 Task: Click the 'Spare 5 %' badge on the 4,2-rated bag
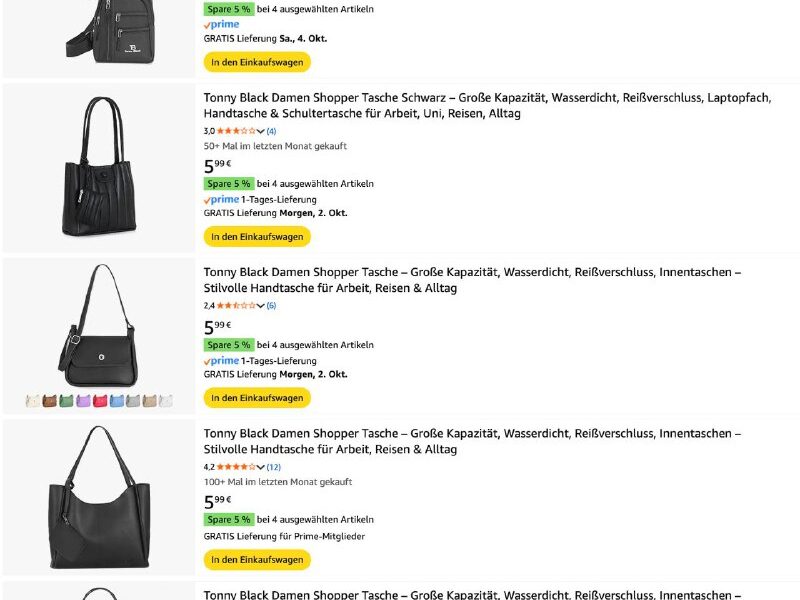229,520
